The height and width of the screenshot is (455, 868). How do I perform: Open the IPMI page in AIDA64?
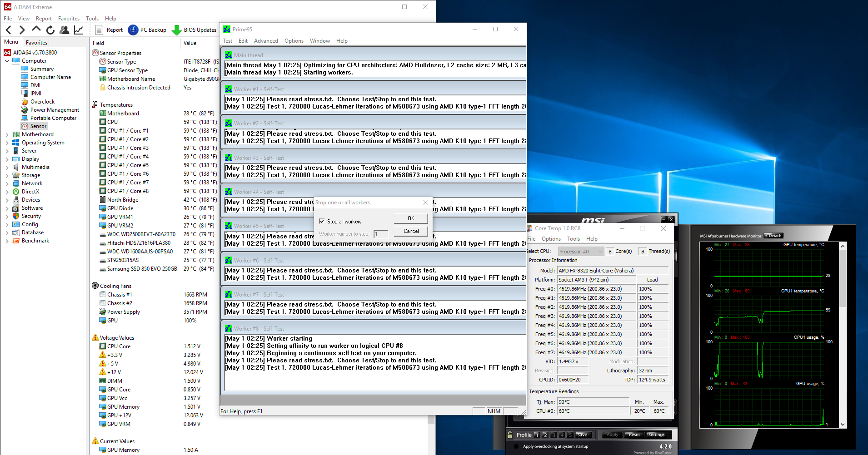point(36,94)
